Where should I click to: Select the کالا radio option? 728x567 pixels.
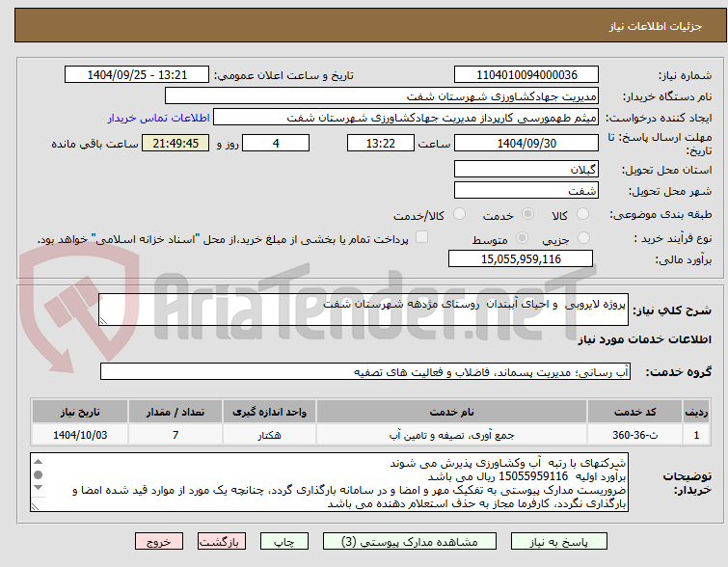582,214
